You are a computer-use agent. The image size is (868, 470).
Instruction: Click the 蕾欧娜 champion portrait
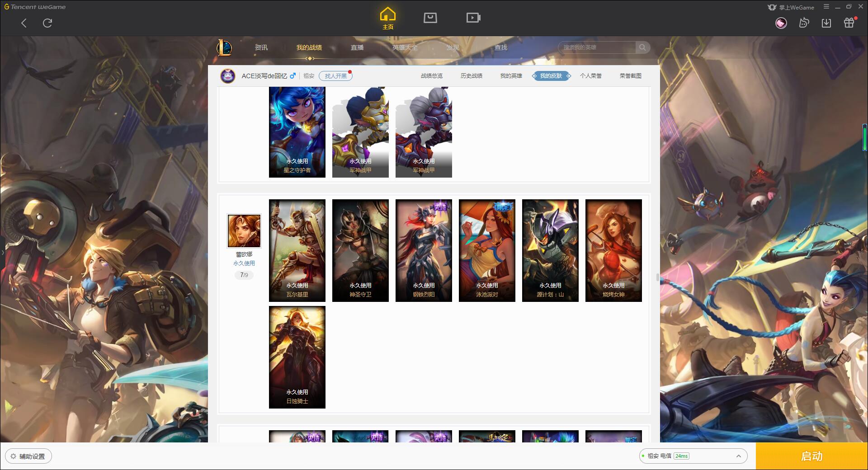click(244, 231)
